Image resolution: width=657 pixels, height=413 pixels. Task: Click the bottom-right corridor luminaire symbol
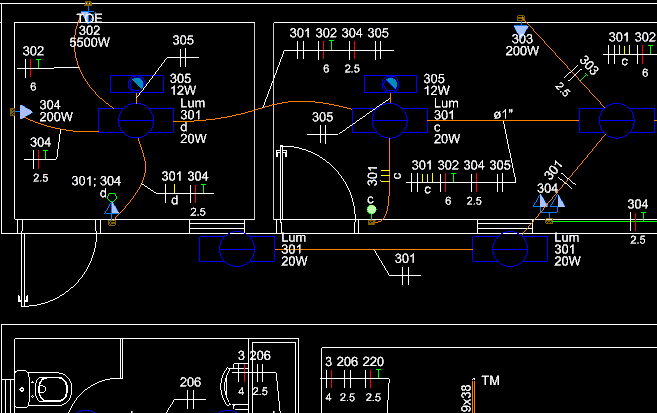tap(509, 248)
